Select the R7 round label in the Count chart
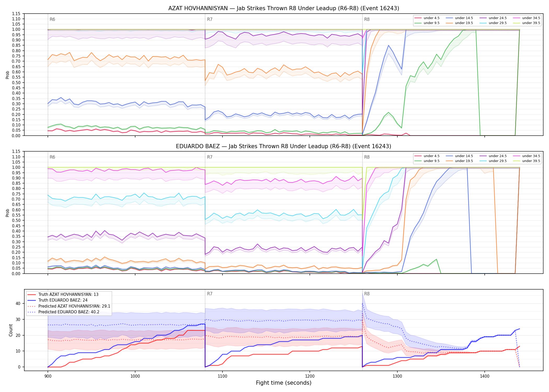Image resolution: width=549 pixels, height=392 pixels. [x=210, y=294]
